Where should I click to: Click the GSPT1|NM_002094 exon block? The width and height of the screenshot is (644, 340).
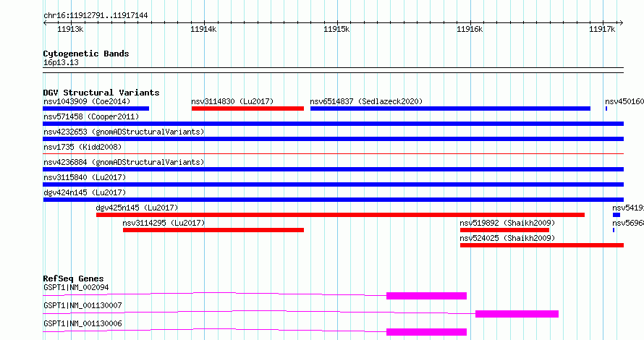[x=426, y=296]
